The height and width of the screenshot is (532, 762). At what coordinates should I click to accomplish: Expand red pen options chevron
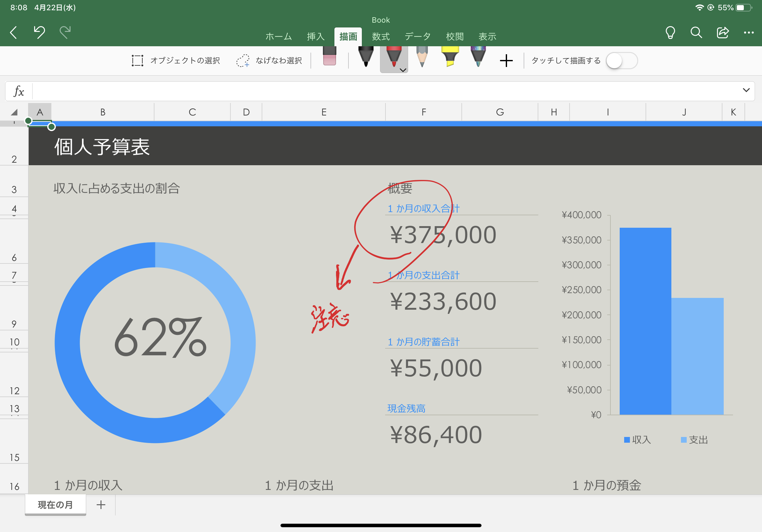(x=403, y=70)
